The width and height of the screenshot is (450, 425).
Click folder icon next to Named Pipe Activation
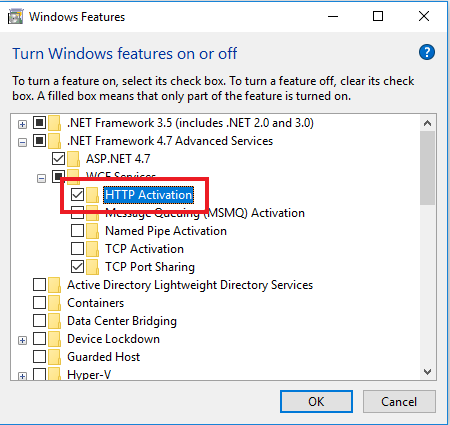(x=92, y=231)
